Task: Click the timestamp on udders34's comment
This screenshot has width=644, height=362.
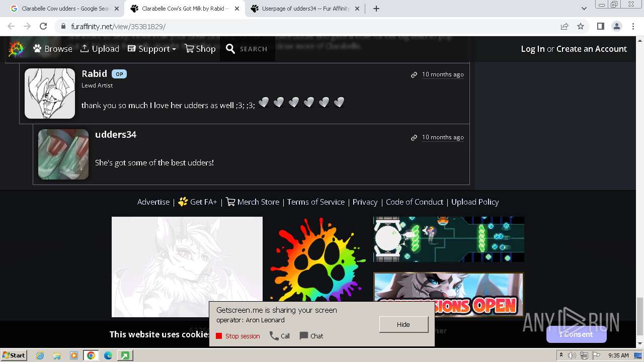Action: point(443,137)
